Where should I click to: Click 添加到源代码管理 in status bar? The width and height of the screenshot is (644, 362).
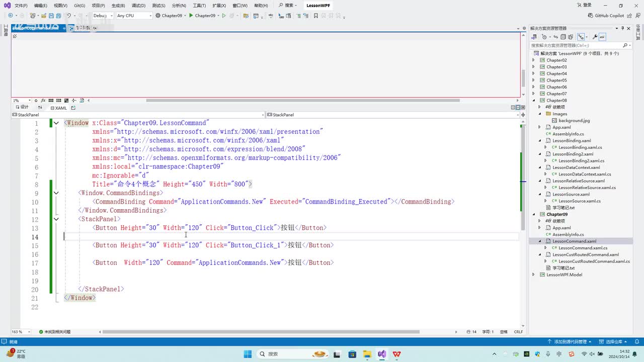click(570, 342)
